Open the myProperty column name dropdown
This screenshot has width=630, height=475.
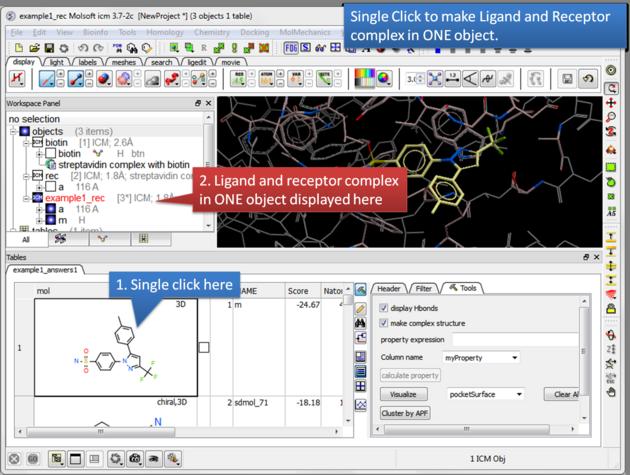click(x=481, y=357)
